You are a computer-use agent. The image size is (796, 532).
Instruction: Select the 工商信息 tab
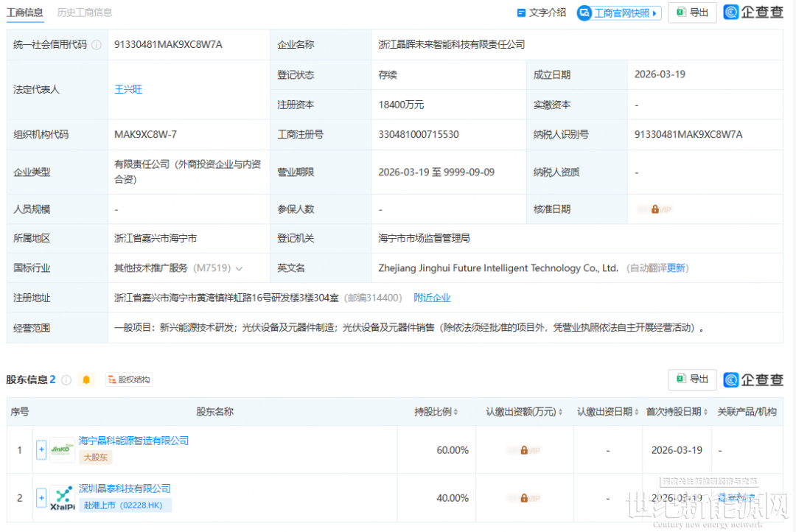(x=24, y=13)
